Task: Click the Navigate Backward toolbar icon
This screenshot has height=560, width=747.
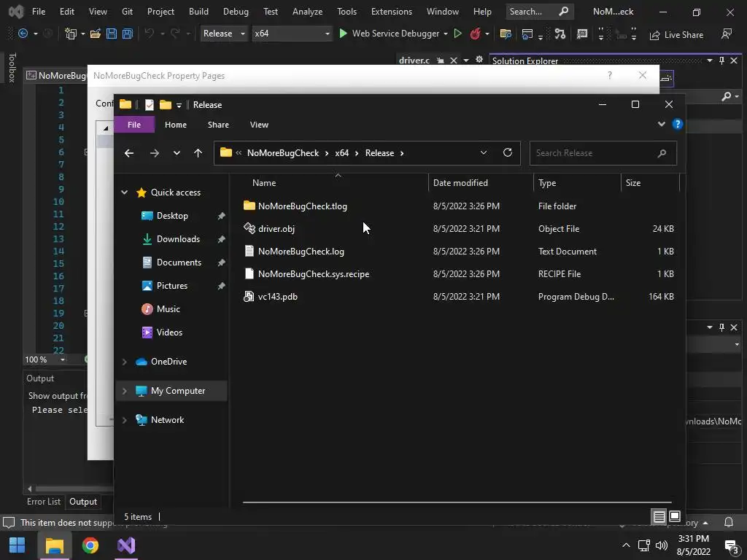Action: tap(23, 34)
